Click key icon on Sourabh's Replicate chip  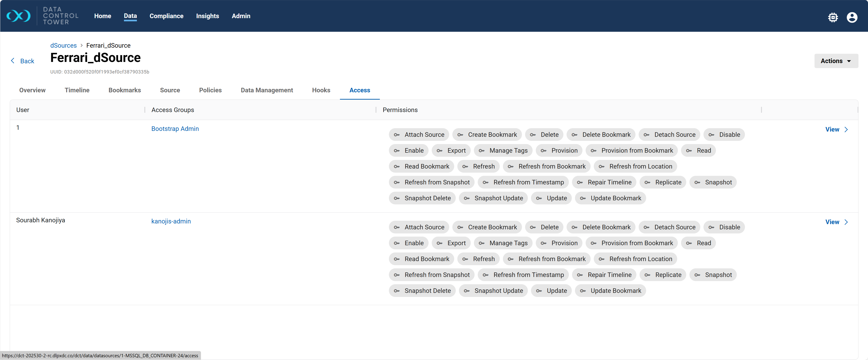(x=647, y=275)
